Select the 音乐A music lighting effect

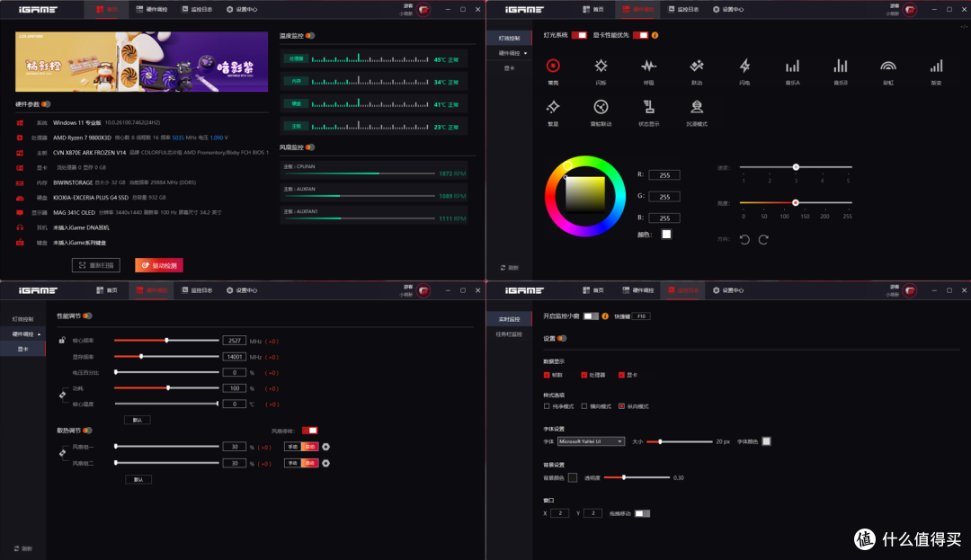(x=792, y=66)
